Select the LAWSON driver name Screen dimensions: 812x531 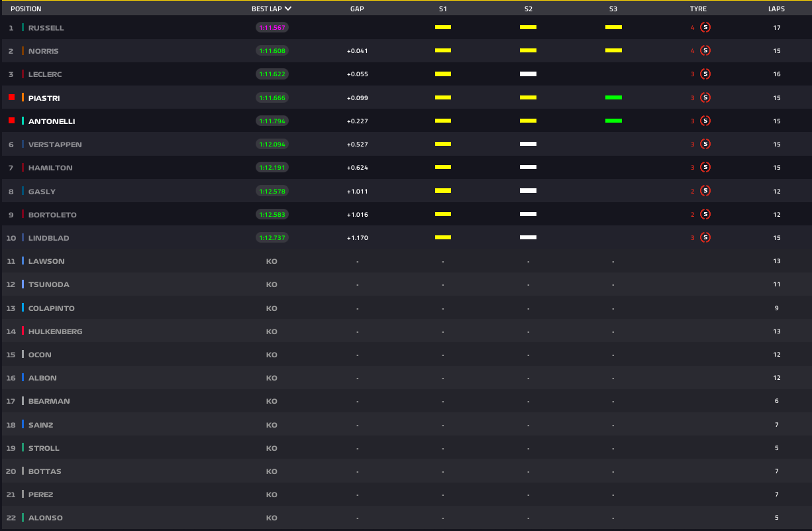point(46,261)
